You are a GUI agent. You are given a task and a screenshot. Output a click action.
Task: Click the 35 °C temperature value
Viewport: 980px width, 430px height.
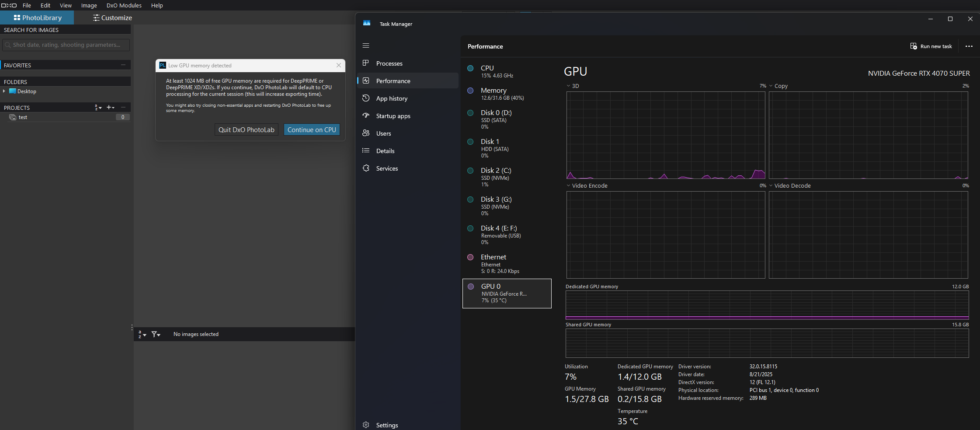coord(628,421)
